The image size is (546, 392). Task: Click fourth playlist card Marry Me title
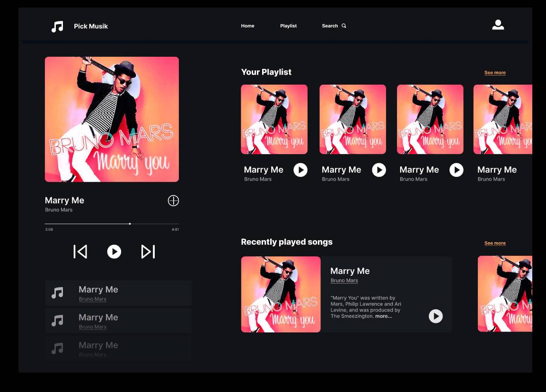497,170
